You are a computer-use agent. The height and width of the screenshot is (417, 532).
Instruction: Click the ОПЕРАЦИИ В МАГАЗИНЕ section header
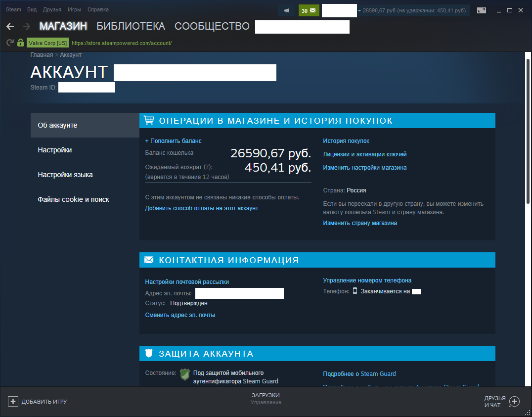click(317, 121)
